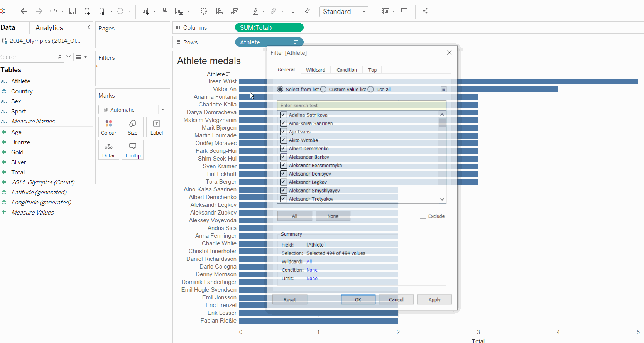Close the Filter [Athlete] dialog
This screenshot has height=343, width=644.
[449, 52]
